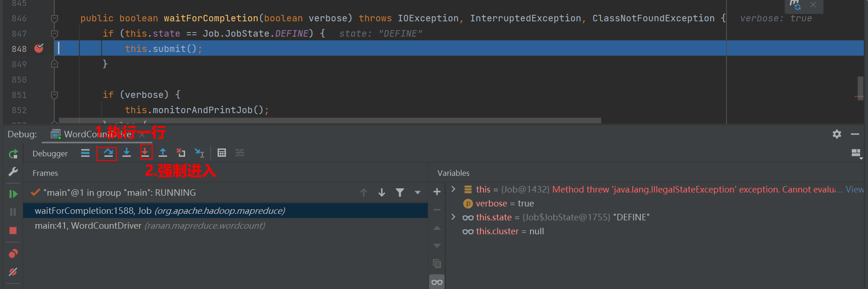Step out of current method
Image resolution: width=868 pixels, height=289 pixels.
click(x=163, y=153)
